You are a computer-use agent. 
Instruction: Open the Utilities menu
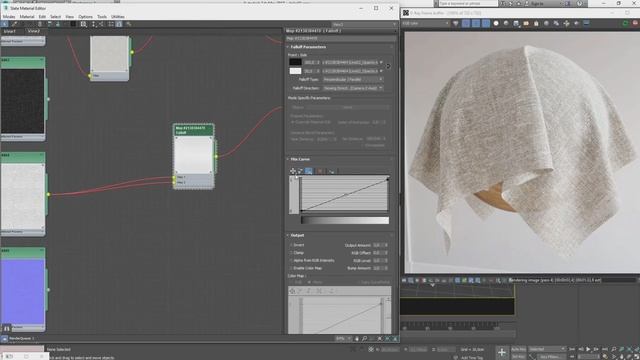tap(118, 17)
